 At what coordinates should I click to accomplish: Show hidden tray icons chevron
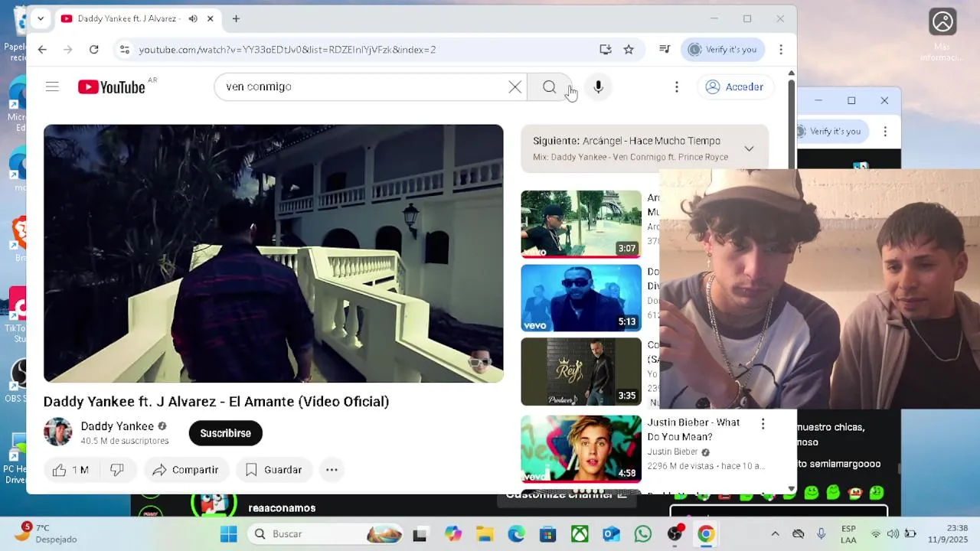tap(775, 534)
